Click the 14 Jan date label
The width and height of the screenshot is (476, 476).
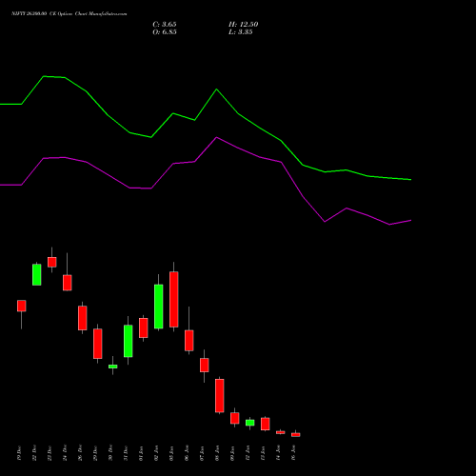278,453
